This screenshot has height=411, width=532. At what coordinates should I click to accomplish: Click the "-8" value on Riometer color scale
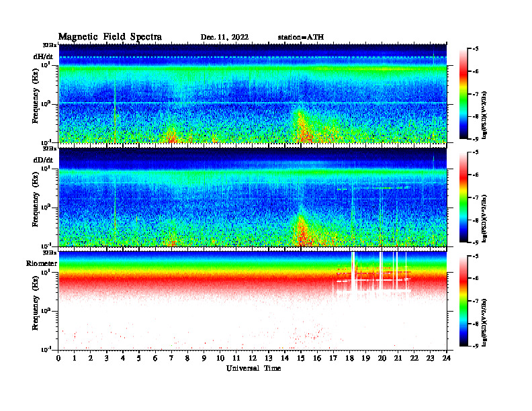[x=475, y=324]
